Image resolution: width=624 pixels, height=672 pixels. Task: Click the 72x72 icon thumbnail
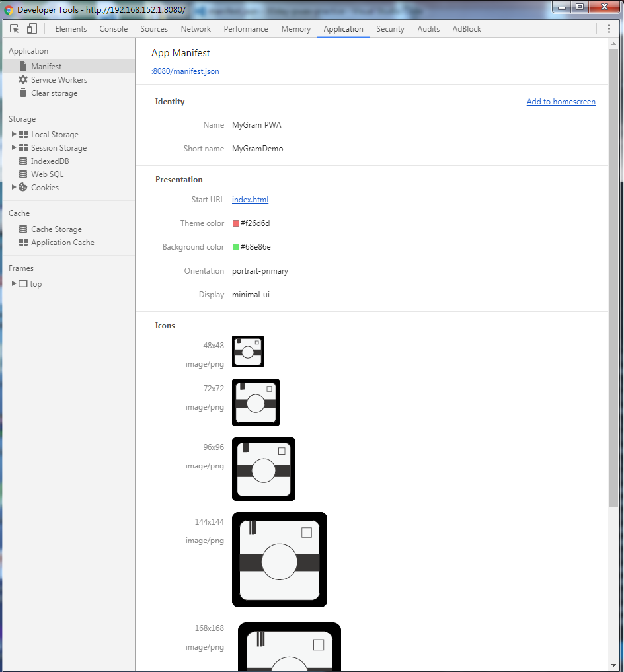point(256,402)
